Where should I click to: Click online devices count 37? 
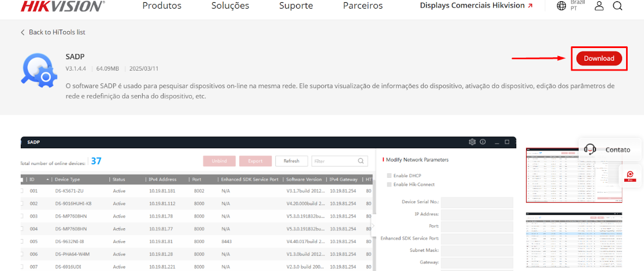point(96,161)
